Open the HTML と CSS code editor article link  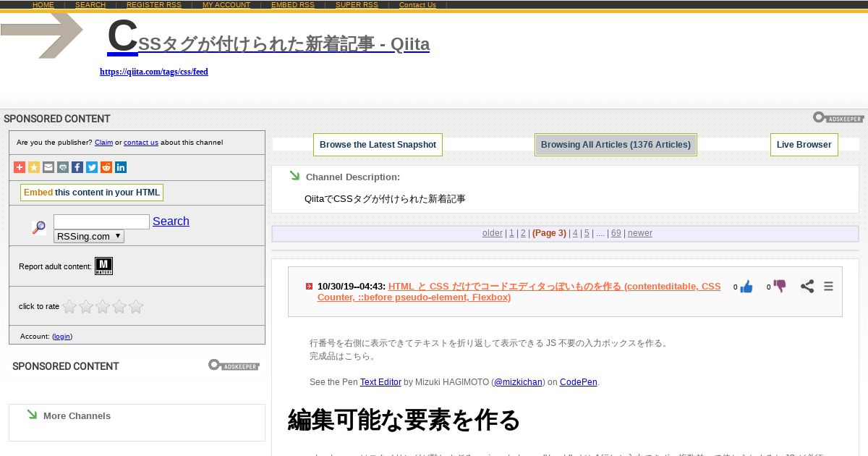coord(519,292)
